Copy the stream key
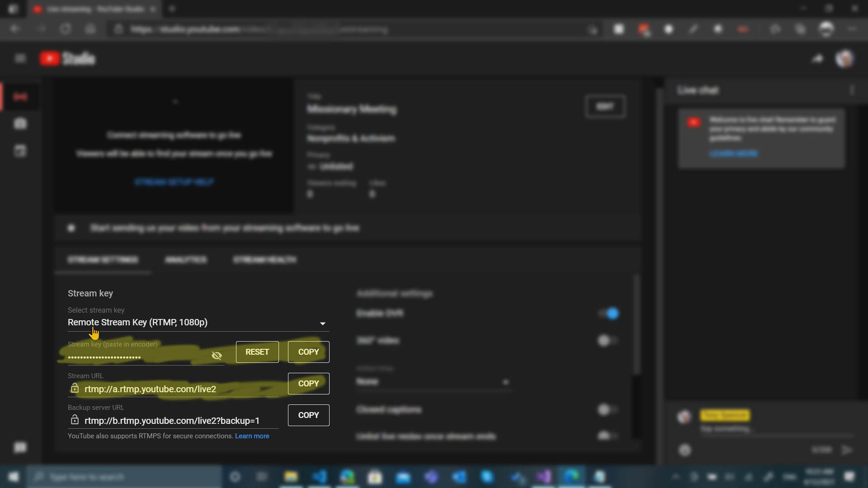 point(308,352)
